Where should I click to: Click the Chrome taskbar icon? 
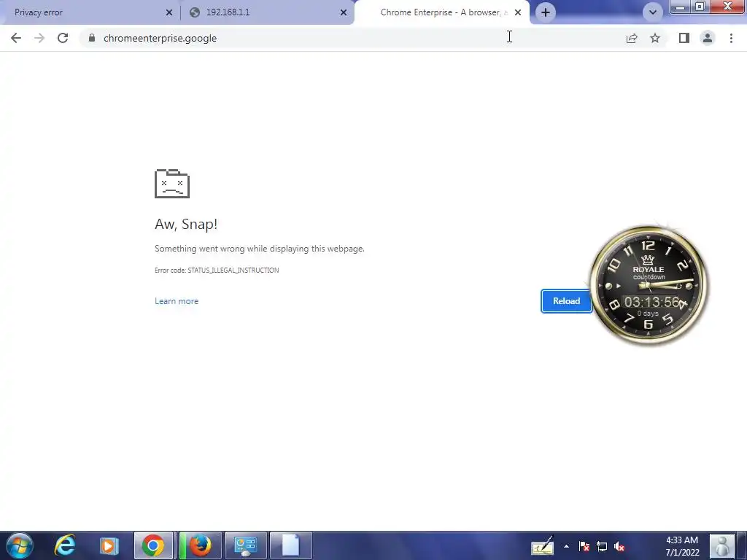(x=153, y=545)
